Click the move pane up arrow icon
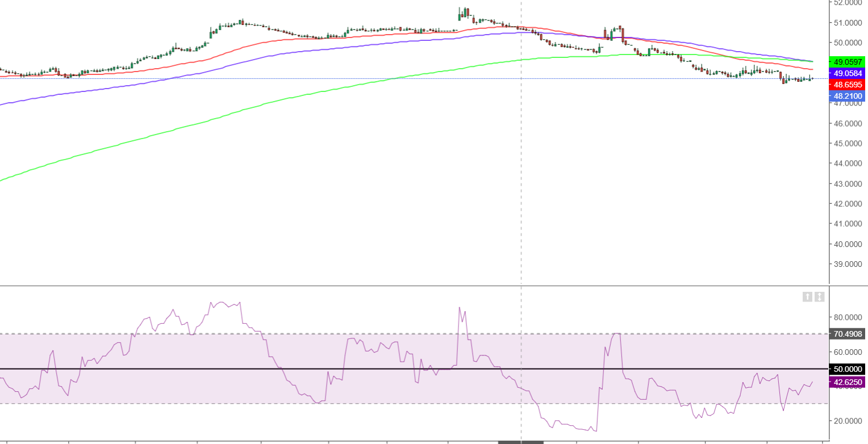868x444 pixels. (x=807, y=296)
